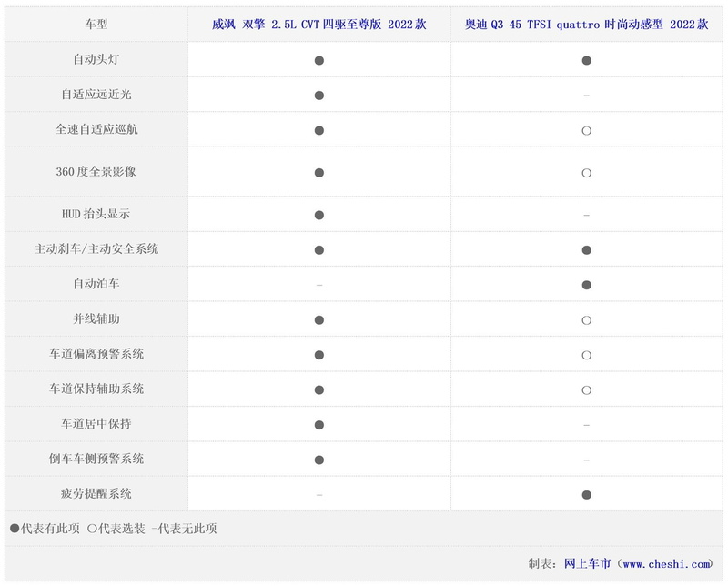Click 威飒 filled dot for HUD抬头显示

319,215
